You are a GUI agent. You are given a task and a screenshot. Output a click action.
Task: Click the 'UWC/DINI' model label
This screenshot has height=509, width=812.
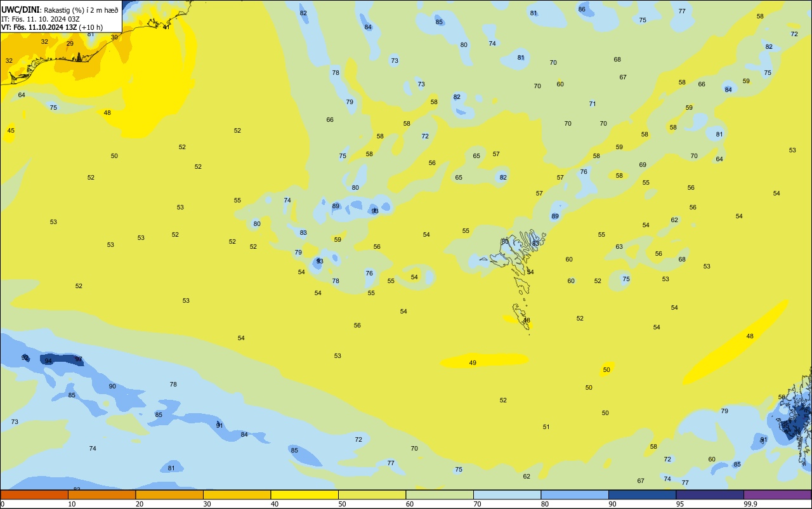[x=20, y=10]
